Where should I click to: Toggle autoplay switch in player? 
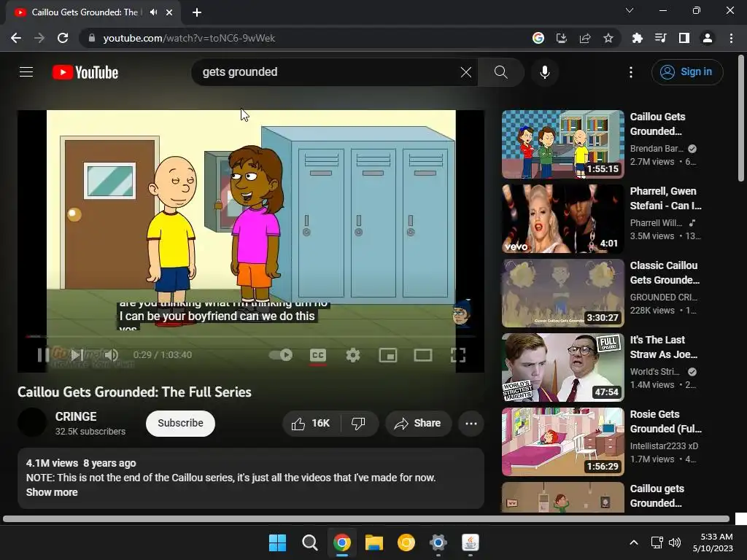click(281, 355)
